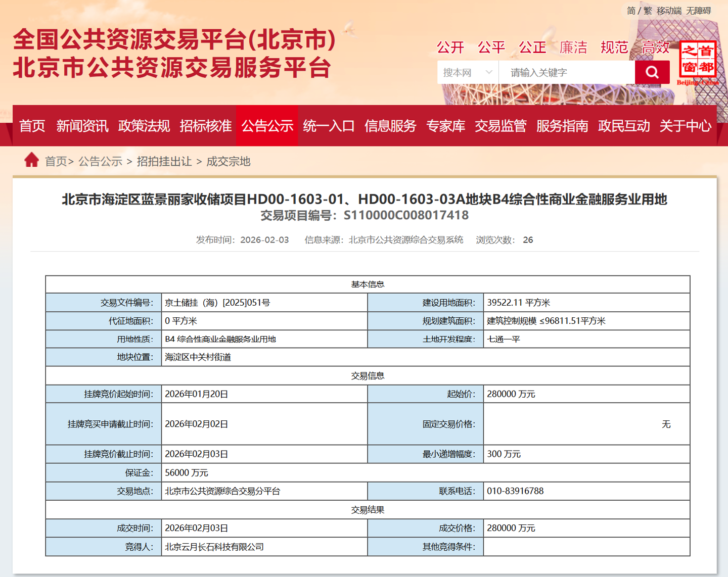Click 招拍挂出让 breadcrumb link
Viewport: 728px width, 577px height.
pos(164,161)
